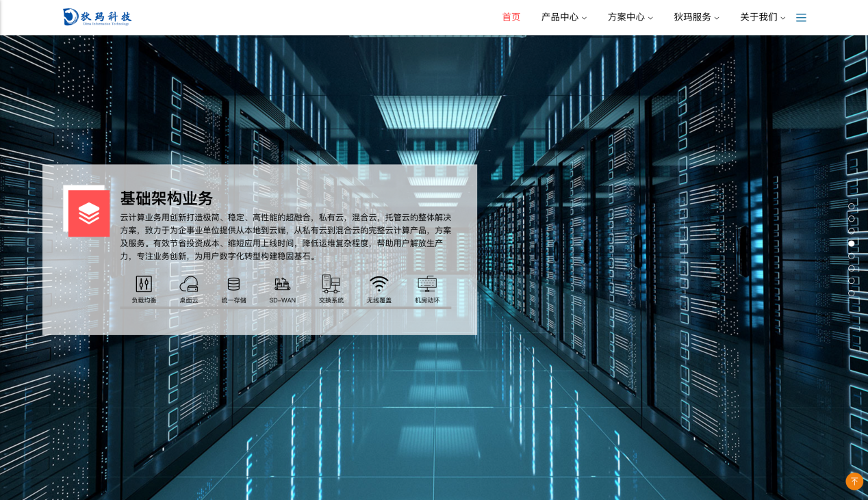This screenshot has width=868, height=500.
Task: Click the back-to-top arrow button
Action: coord(854,482)
